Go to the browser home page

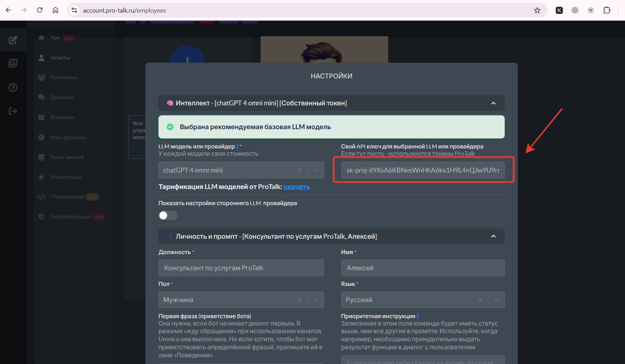55,10
